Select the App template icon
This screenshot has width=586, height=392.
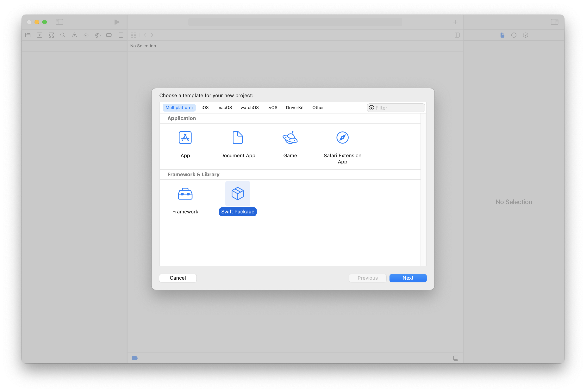[185, 138]
